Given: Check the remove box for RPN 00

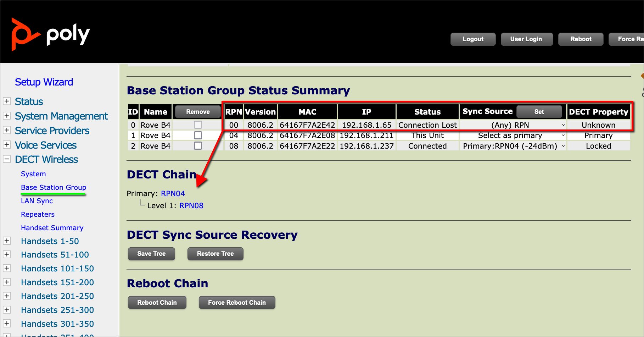Looking at the screenshot, I should tap(198, 125).
